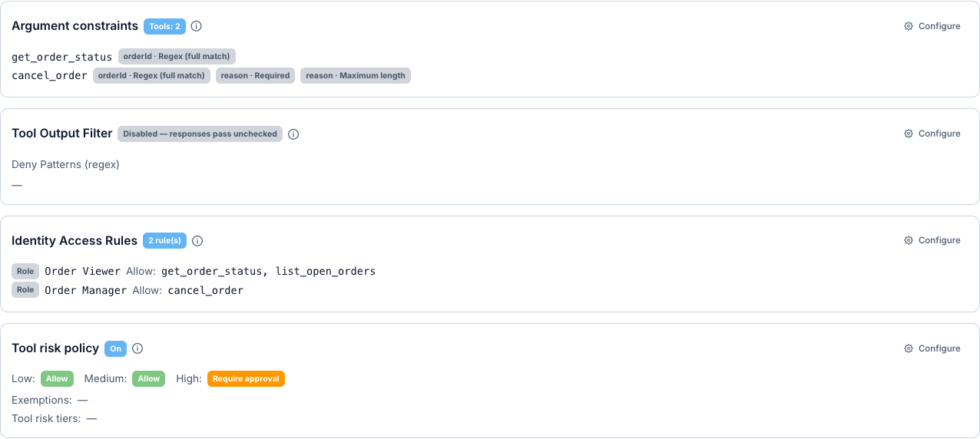
Task: Click 'Tool Output Filter' heading
Action: (x=62, y=134)
